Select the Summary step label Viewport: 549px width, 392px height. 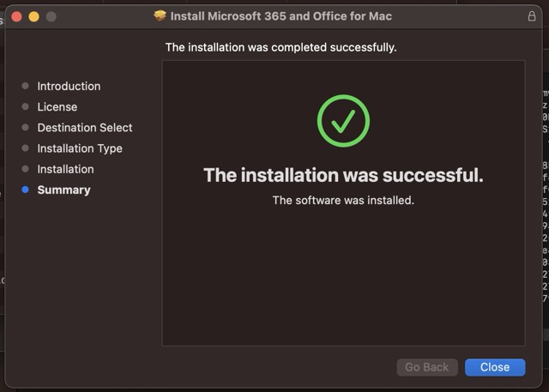[x=63, y=190]
